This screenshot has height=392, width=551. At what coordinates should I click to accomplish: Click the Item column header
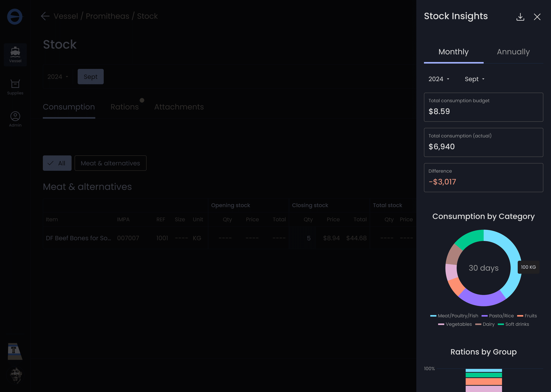[52, 219]
